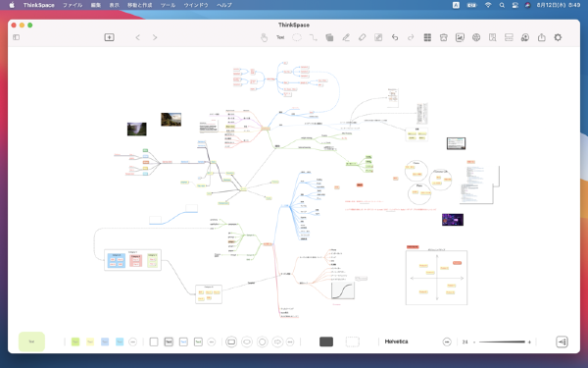Click the font size slider track
The height and width of the screenshot is (368, 588).
[502, 342]
